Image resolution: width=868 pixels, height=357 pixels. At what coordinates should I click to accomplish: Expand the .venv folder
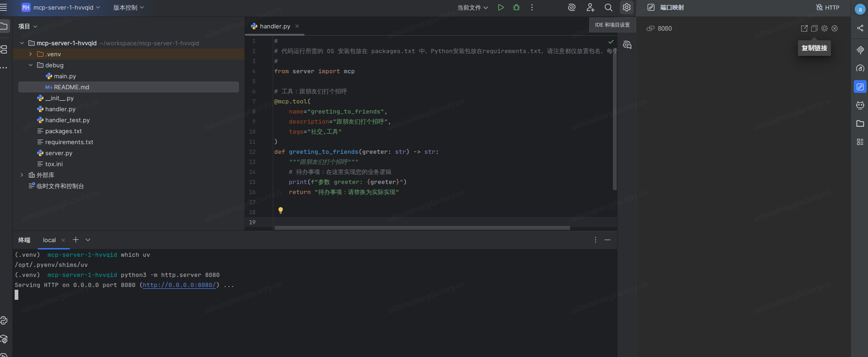coord(31,54)
